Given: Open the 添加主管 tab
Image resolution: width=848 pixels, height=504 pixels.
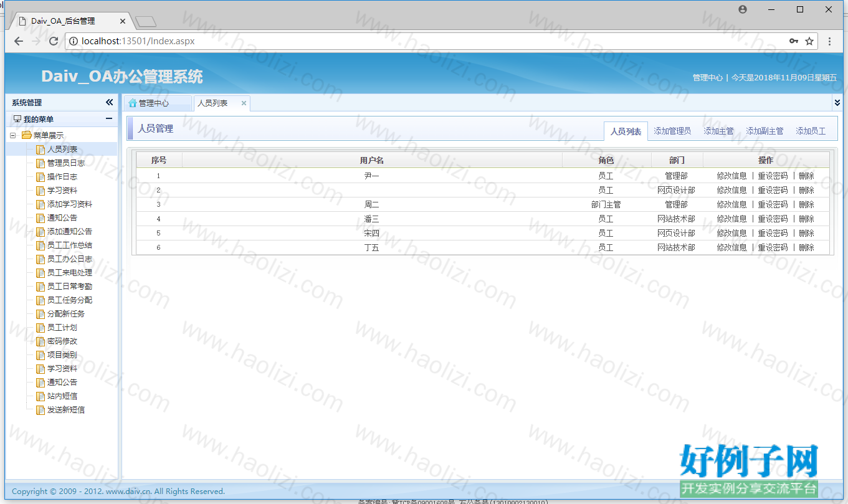Looking at the screenshot, I should (x=718, y=131).
